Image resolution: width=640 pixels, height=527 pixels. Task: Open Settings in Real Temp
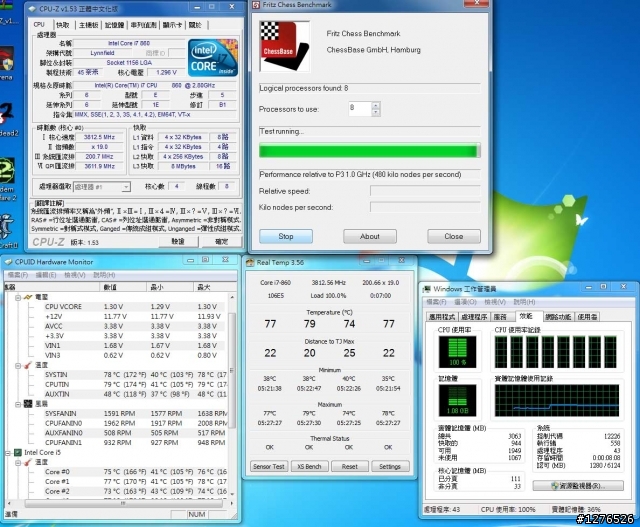(x=390, y=466)
